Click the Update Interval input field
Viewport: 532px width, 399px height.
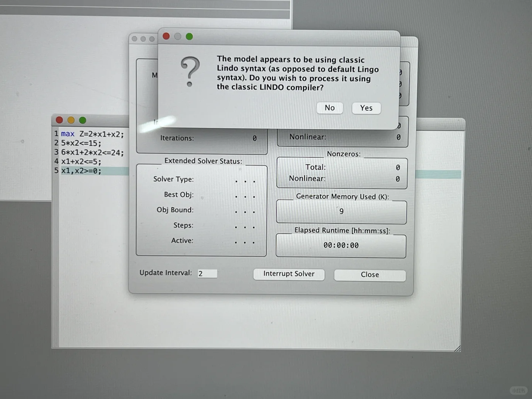click(207, 273)
